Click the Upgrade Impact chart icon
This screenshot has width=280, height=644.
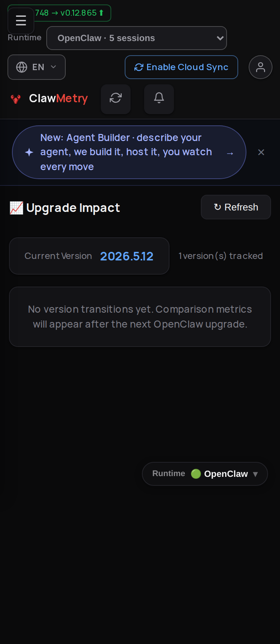(16, 208)
